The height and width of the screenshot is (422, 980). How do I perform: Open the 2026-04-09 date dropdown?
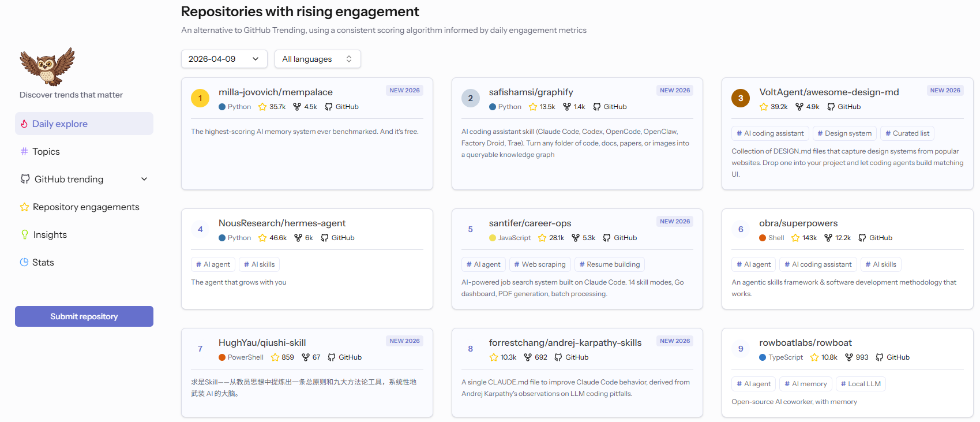point(224,59)
